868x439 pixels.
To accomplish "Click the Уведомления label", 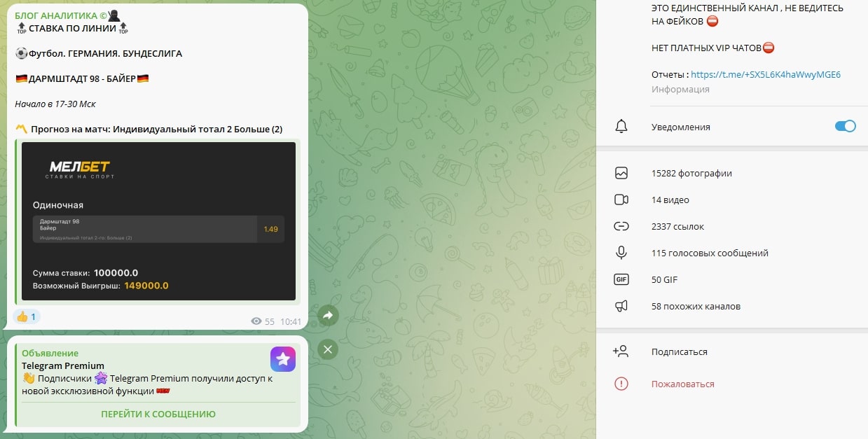I will [x=681, y=127].
